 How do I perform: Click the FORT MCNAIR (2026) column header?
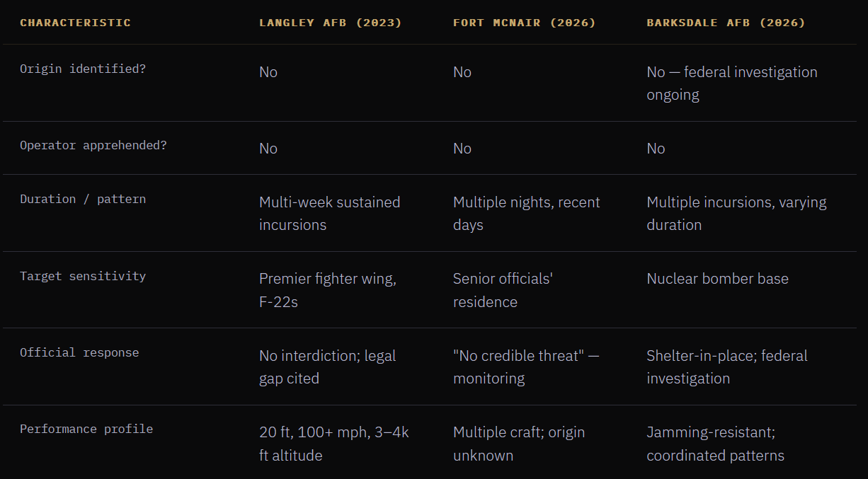[524, 23]
